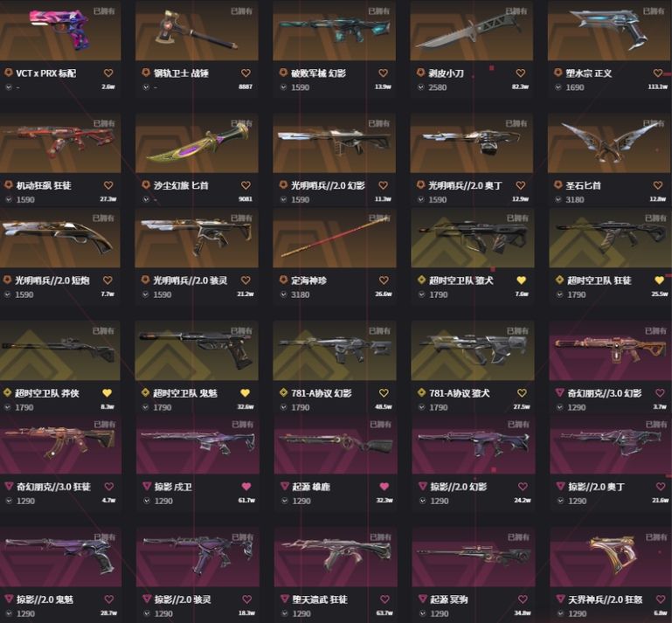This screenshot has width=672, height=623.
Task: Select the 沙尘幻旅 匕首 dagger thumbnail
Action: (197, 142)
